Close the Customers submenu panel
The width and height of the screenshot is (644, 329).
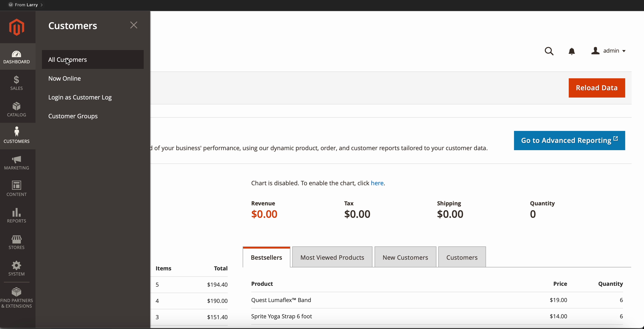click(x=134, y=25)
